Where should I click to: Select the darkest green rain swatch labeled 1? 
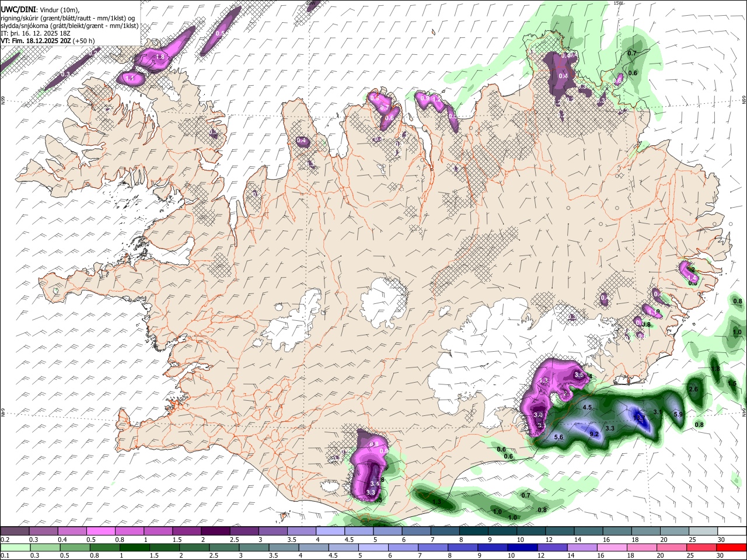(x=134, y=548)
